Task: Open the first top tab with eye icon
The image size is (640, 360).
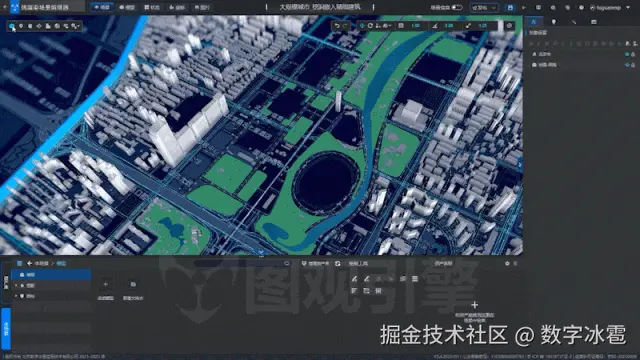Action: pos(102,7)
